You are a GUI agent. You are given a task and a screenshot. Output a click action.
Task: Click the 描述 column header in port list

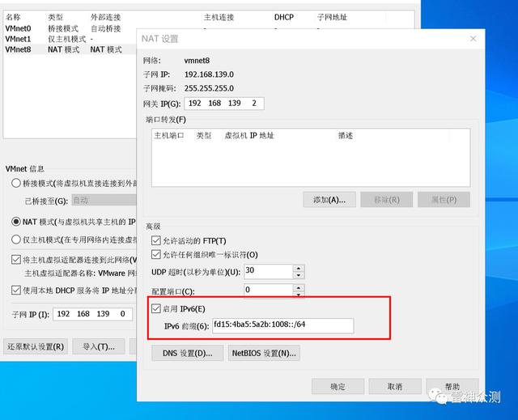click(x=346, y=135)
